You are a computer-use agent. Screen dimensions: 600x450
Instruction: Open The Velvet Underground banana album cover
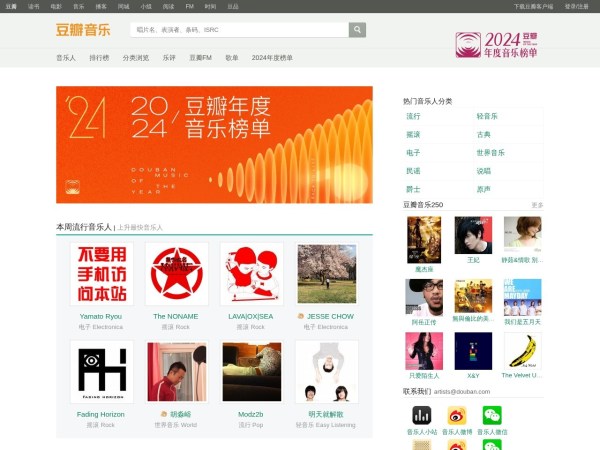[522, 351]
